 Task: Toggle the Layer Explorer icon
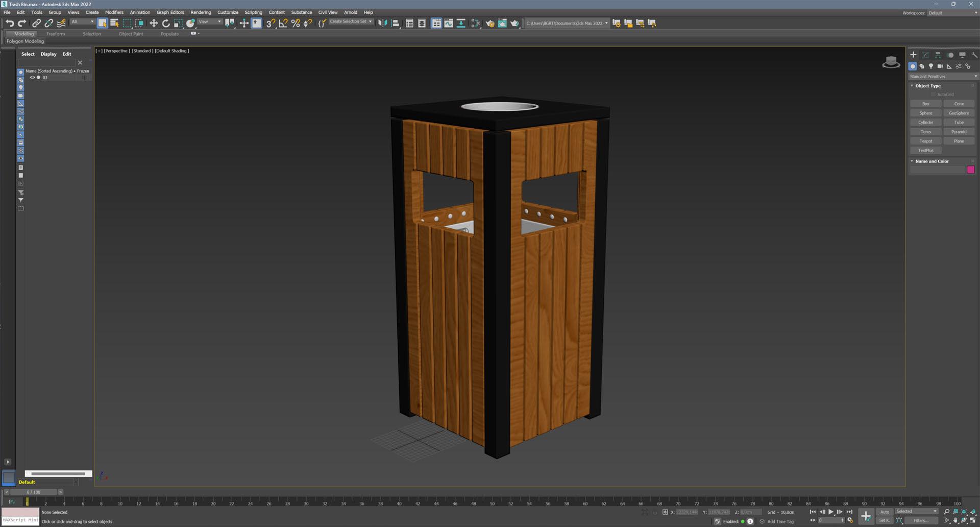coord(422,23)
